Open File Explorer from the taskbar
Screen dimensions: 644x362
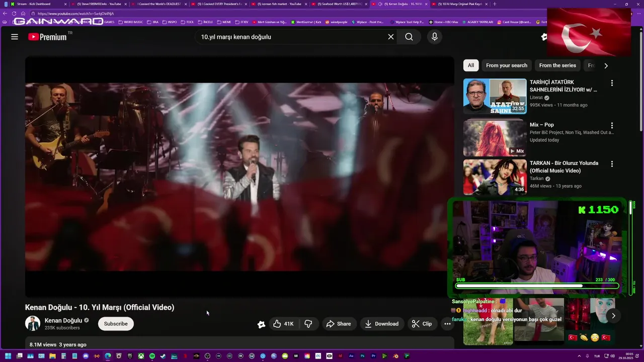(x=52, y=356)
